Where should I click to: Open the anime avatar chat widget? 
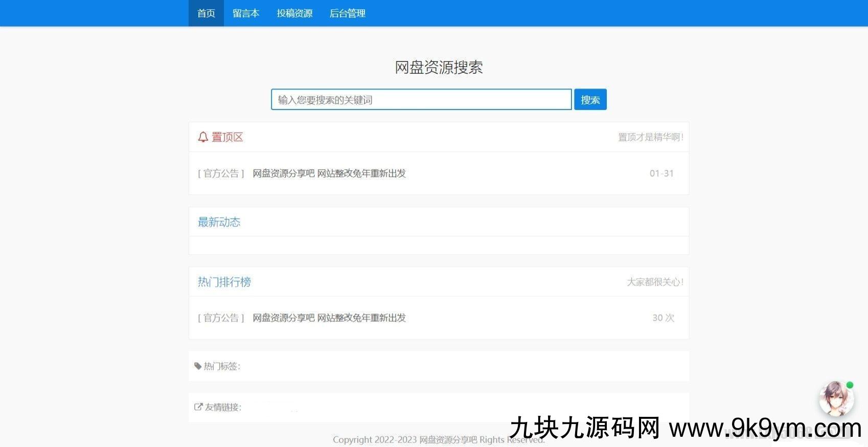836,398
